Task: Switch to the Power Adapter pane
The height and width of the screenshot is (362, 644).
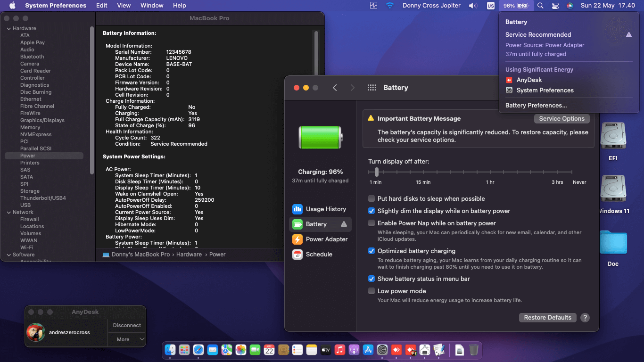Action: [320, 239]
